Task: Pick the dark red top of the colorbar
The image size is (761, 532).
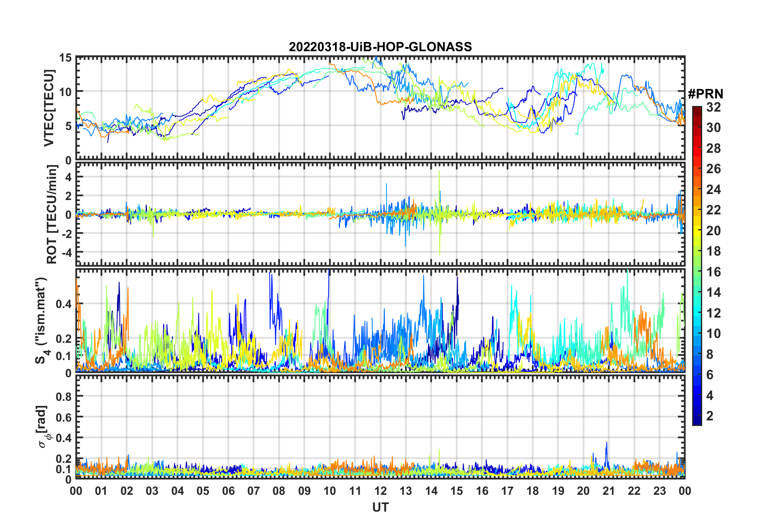Action: pyautogui.click(x=697, y=110)
